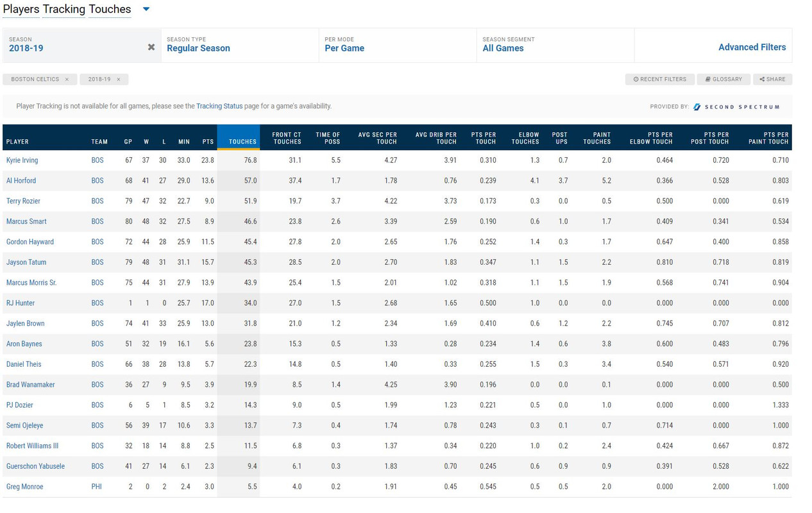812x513 pixels.
Task: Open Daniel Theis' player page
Action: (24, 364)
